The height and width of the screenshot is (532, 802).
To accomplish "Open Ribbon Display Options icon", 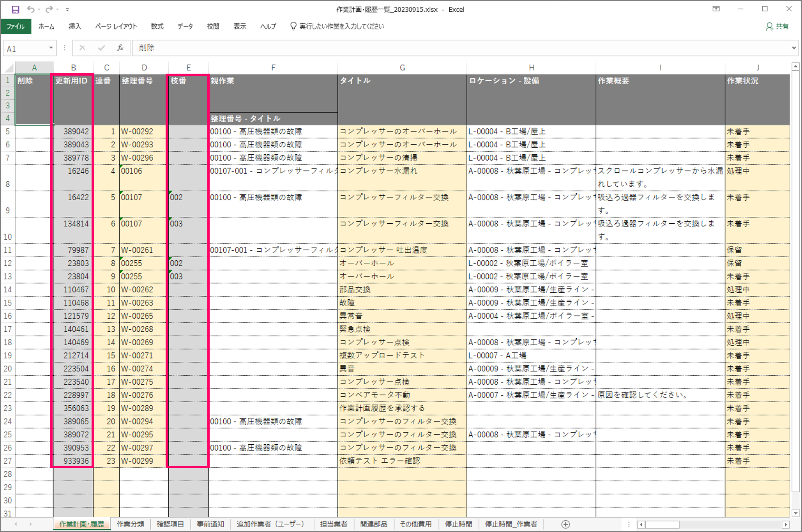I will (x=716, y=9).
